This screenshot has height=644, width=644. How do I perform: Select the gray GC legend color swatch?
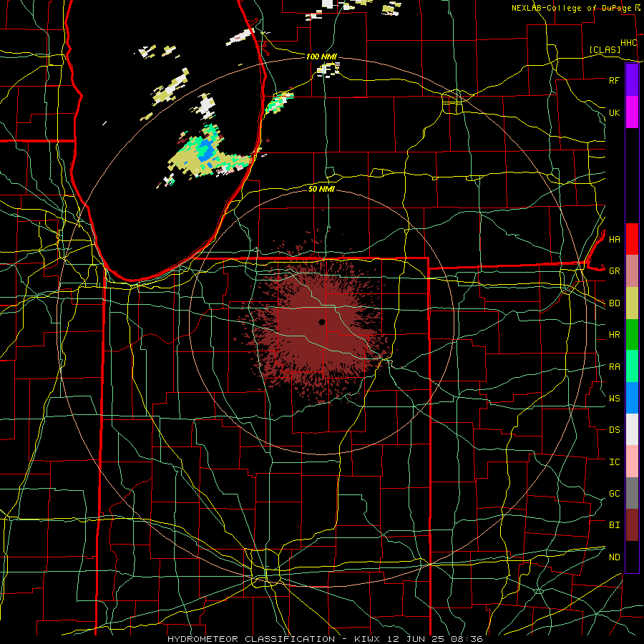pyautogui.click(x=632, y=493)
